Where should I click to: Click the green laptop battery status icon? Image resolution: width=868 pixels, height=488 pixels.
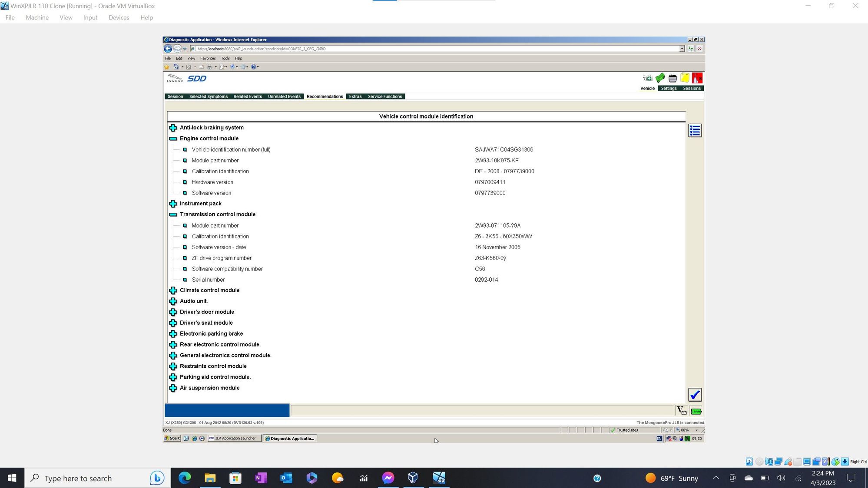[696, 411]
